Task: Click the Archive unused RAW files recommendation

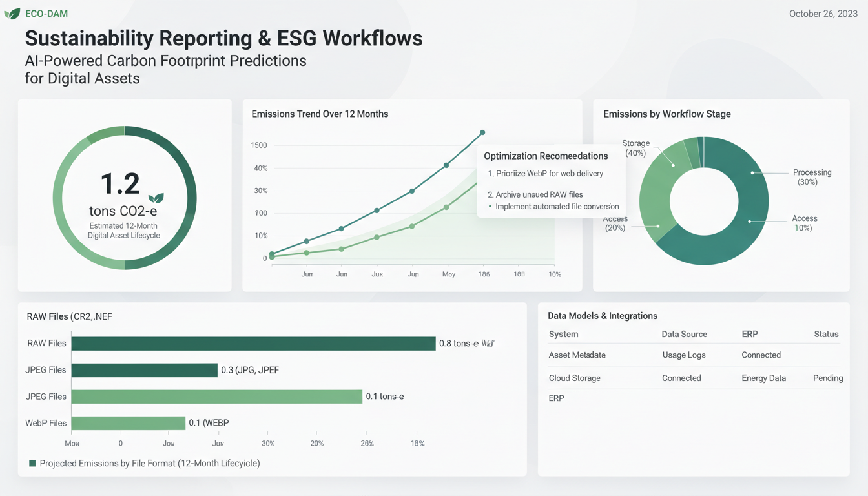Action: point(536,194)
